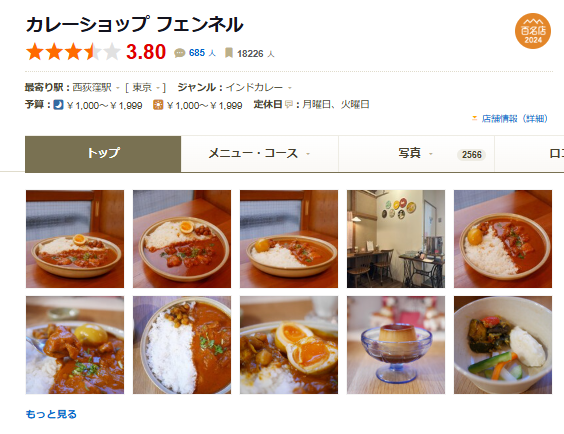Open the pudding dessert photo thumbnail
This screenshot has height=434, width=564.
click(x=396, y=345)
